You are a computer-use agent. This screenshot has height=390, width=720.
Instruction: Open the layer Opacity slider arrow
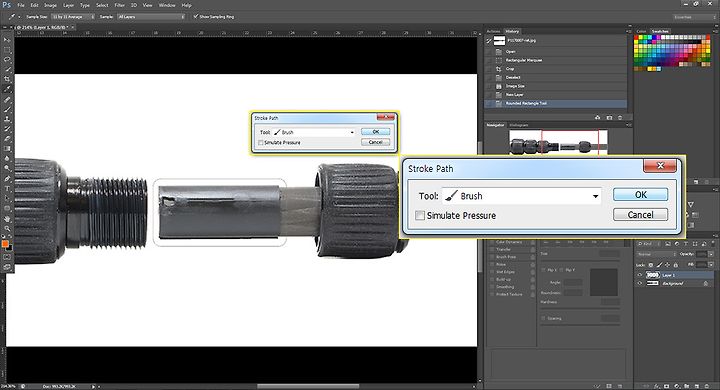tap(711, 254)
